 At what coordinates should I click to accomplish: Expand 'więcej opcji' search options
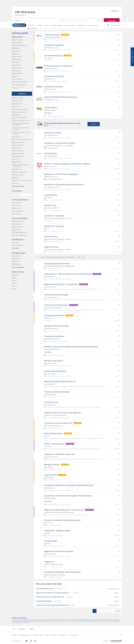115,11
